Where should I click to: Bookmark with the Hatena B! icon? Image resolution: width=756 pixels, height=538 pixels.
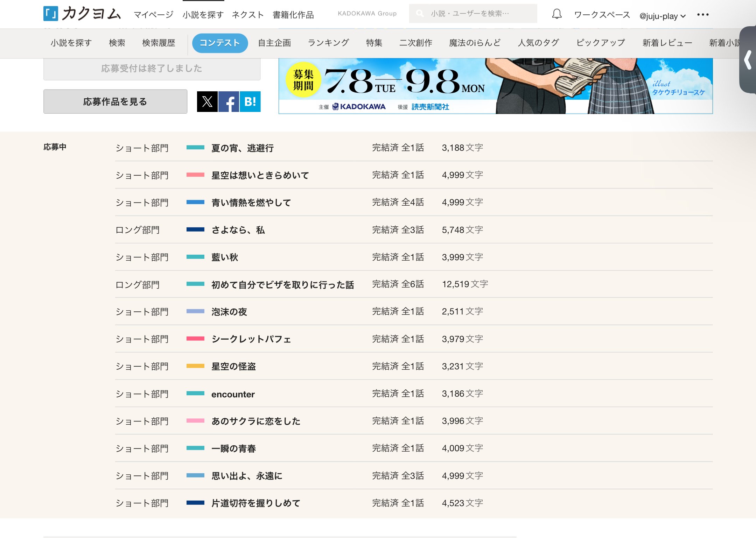click(250, 102)
